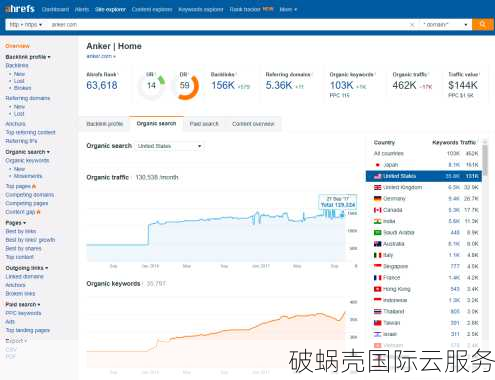Open Content explorer in top navigation
The image size is (495, 380).
click(152, 9)
